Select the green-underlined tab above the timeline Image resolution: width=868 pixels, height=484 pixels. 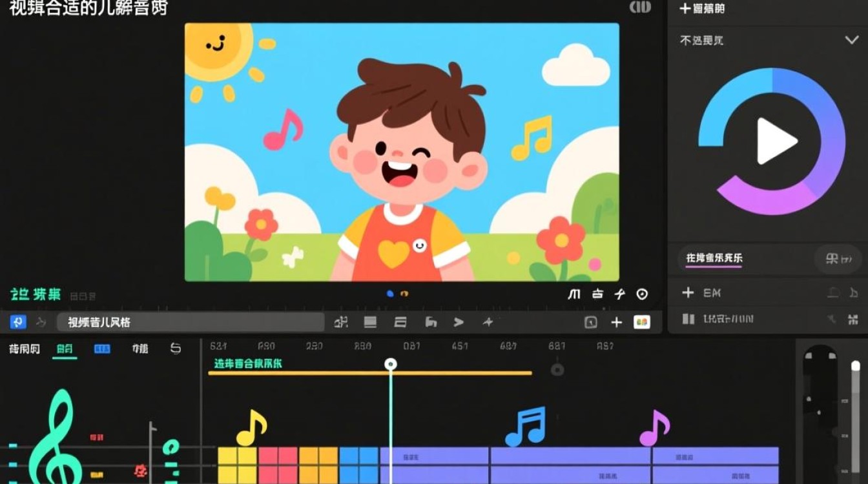point(65,349)
